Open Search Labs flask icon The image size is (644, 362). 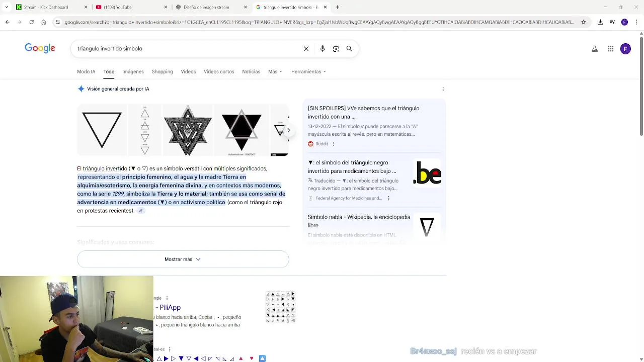(595, 49)
